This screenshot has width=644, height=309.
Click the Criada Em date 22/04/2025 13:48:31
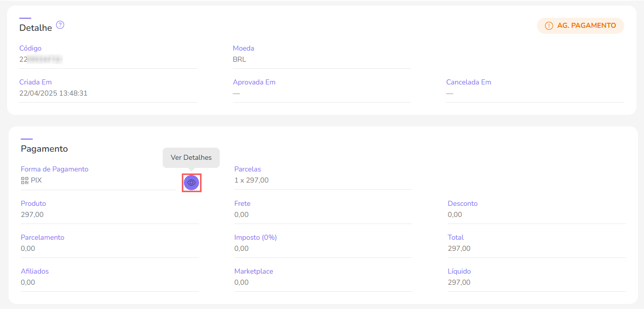53,93
